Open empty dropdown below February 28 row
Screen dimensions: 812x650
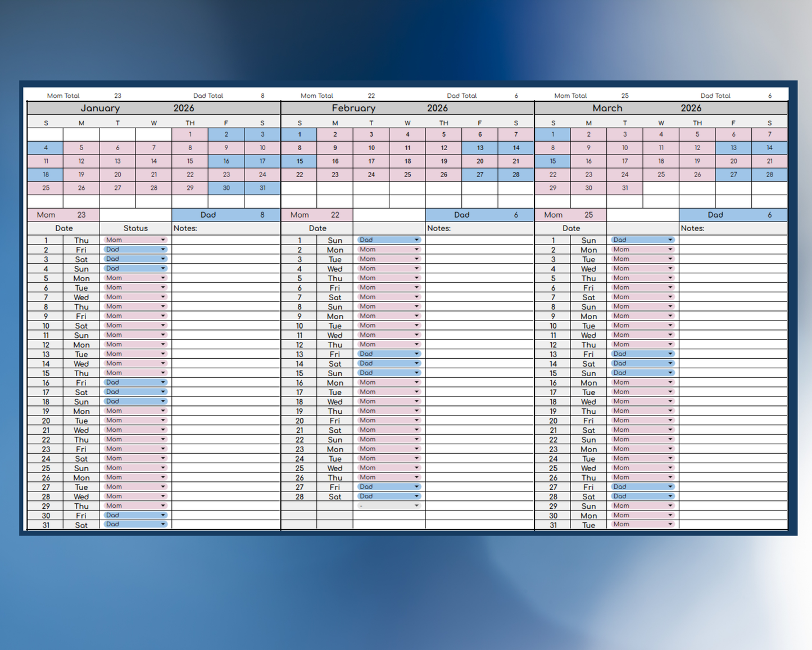pyautogui.click(x=389, y=506)
